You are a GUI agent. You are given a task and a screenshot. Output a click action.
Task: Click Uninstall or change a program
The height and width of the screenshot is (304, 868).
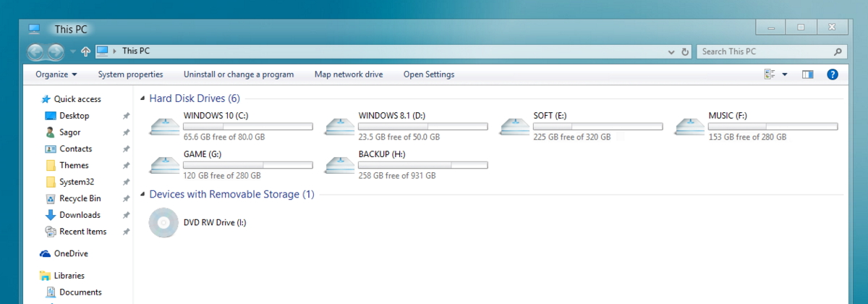239,75
